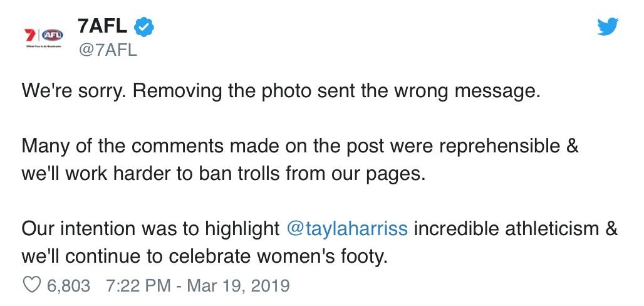644x306 pixels.
Task: Open the @7AFL handle link
Action: click(x=107, y=50)
